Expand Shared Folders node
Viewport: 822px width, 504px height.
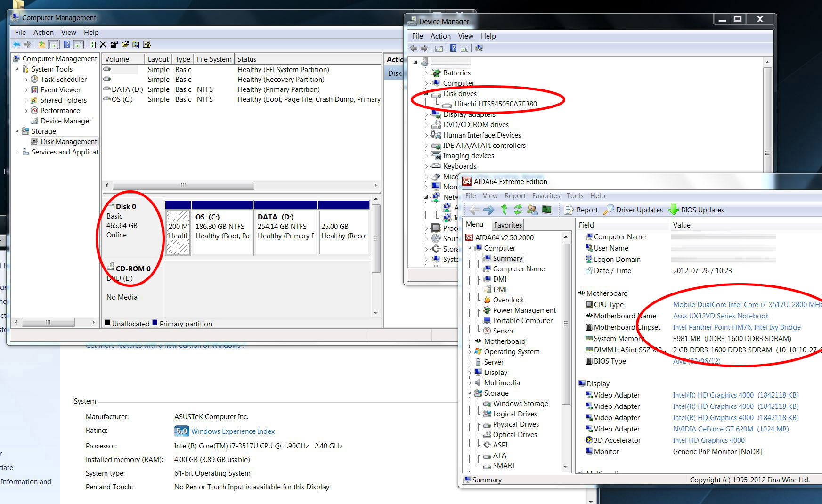26,100
